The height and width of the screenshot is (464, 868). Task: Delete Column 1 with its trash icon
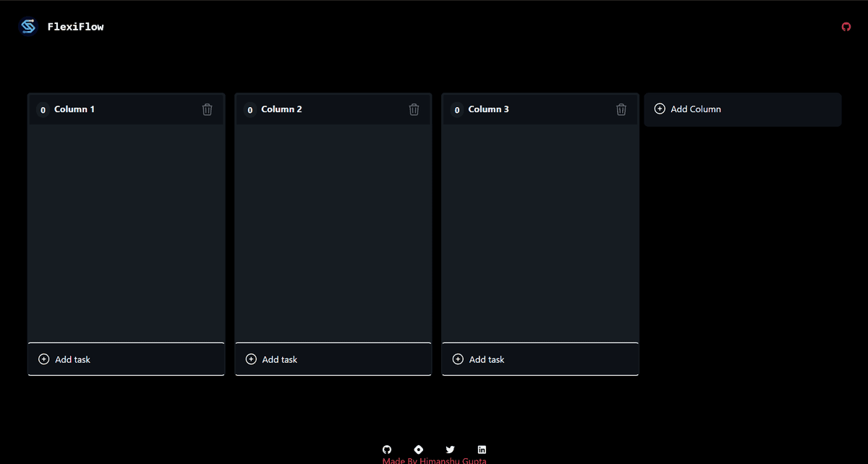(x=208, y=109)
